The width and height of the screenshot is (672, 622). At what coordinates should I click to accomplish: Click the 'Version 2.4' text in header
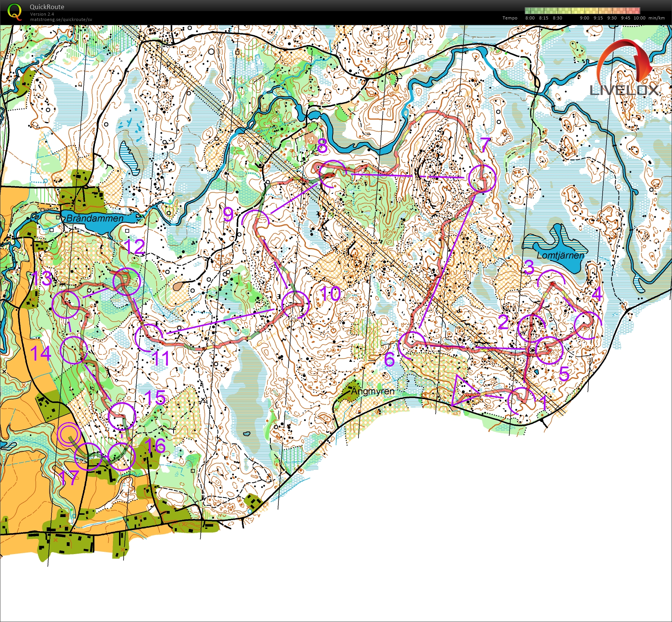coord(42,14)
